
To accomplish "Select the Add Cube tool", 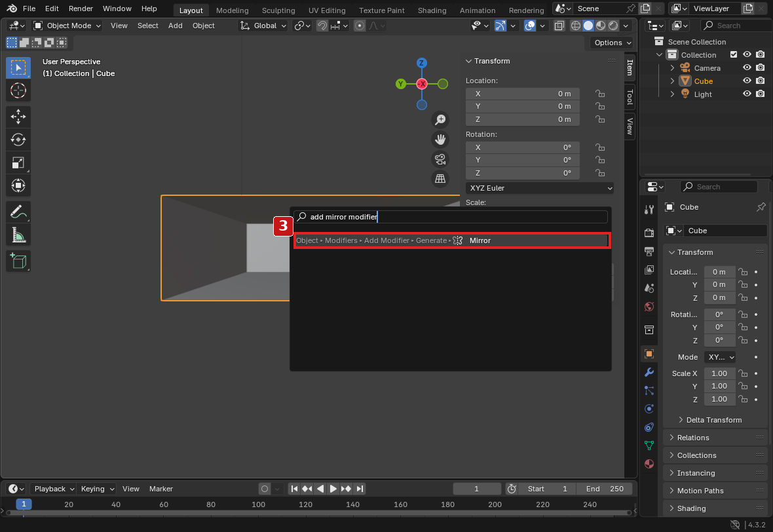I will 18,261.
